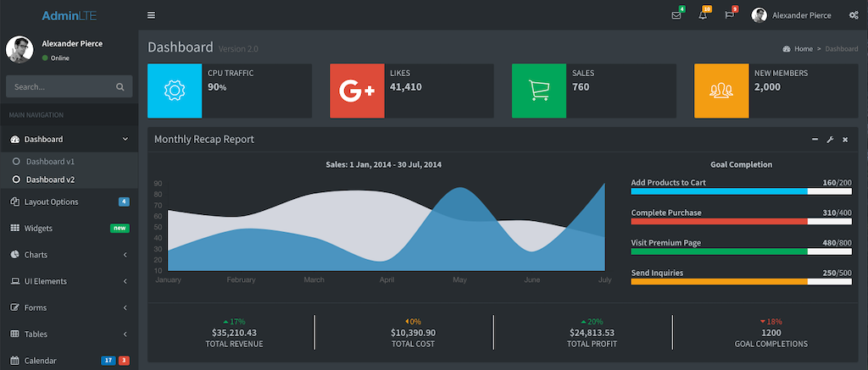
Task: Click the red Google Plus Likes icon
Action: click(357, 90)
